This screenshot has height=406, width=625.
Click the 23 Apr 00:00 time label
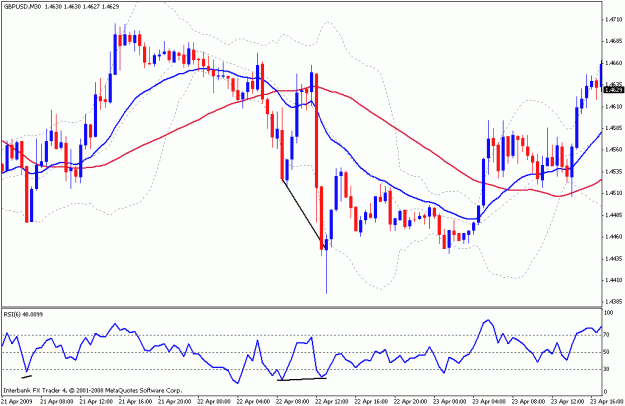point(449,401)
